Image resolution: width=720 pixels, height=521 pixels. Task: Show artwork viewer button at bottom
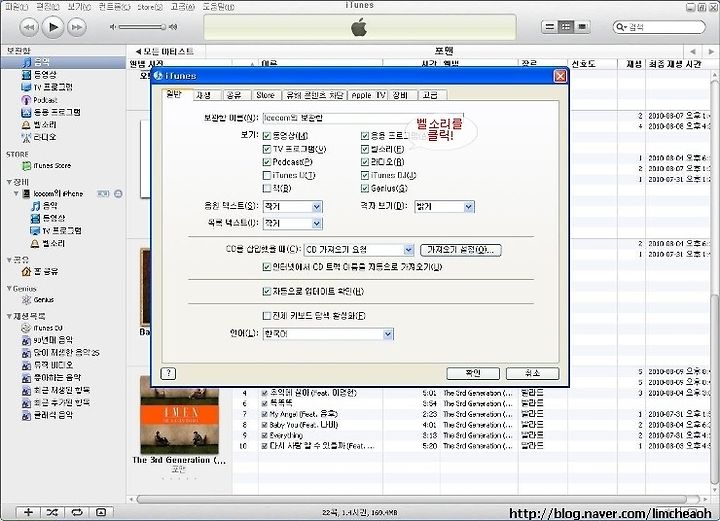pyautogui.click(x=101, y=512)
